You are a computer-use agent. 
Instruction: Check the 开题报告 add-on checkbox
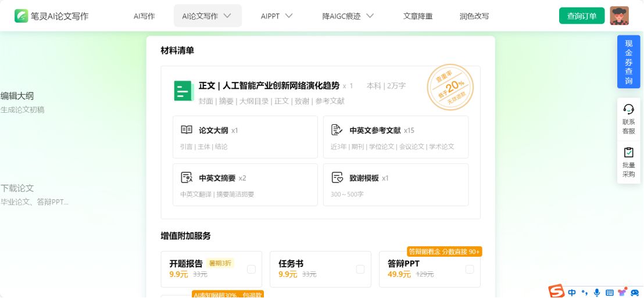pyautogui.click(x=251, y=270)
